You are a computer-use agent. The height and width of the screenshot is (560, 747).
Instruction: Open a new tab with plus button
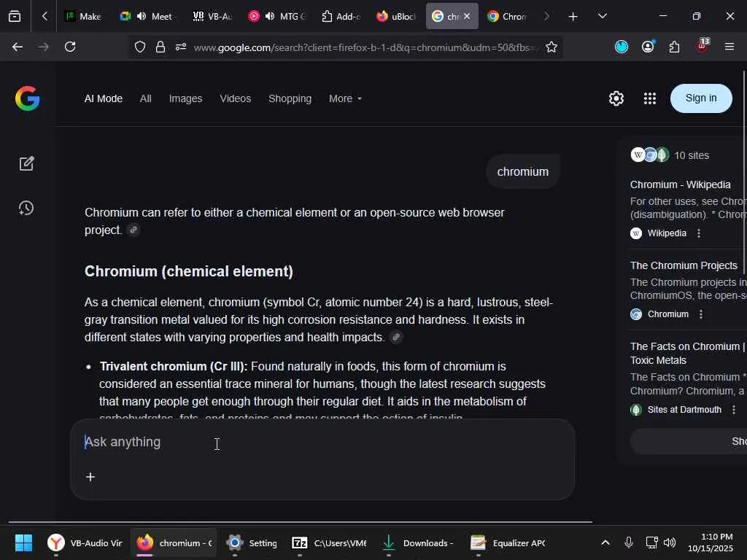tap(573, 17)
